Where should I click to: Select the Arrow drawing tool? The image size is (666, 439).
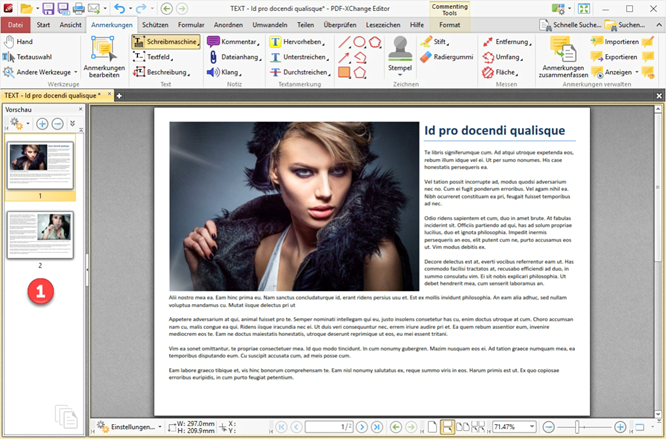pyautogui.click(x=344, y=57)
